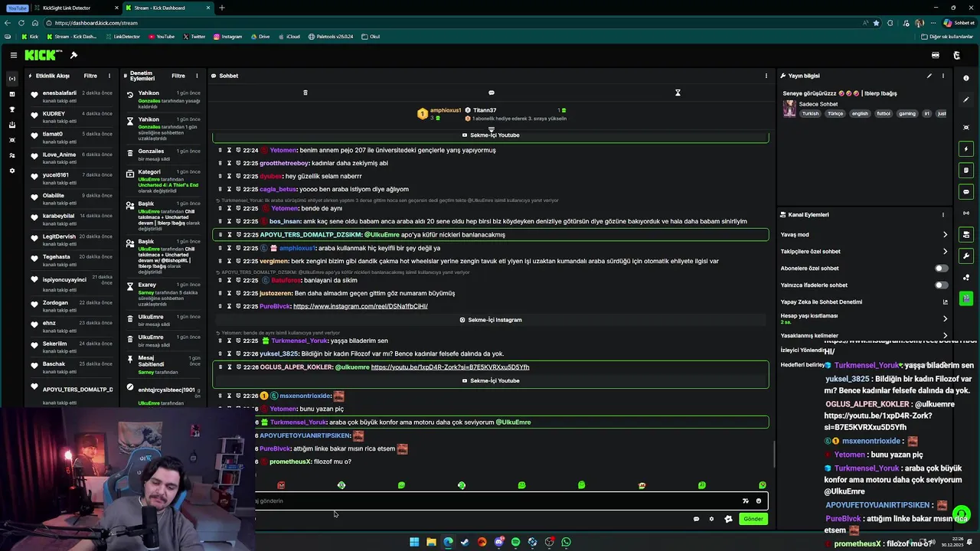The image size is (980, 551).
Task: Open Instagram bookmark in bookmarks bar
Action: click(x=227, y=37)
